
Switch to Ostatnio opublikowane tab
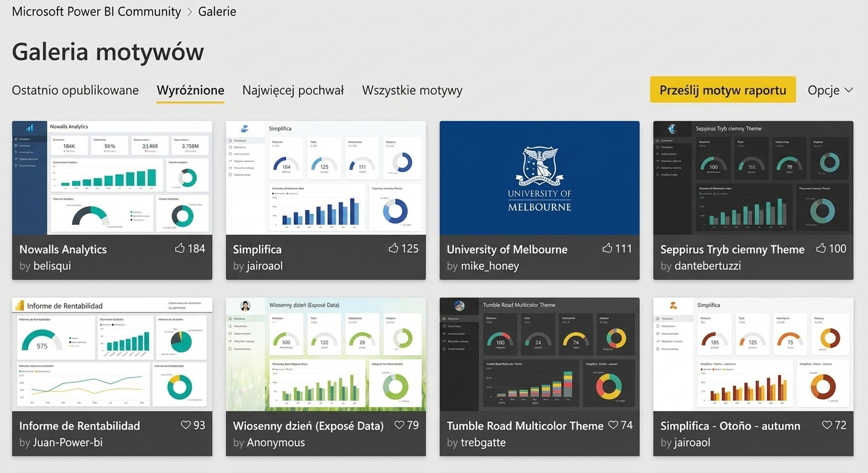(75, 91)
